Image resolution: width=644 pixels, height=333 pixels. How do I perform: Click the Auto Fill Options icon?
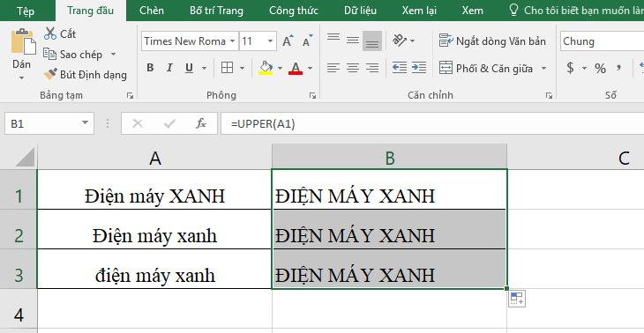pyautogui.click(x=517, y=299)
